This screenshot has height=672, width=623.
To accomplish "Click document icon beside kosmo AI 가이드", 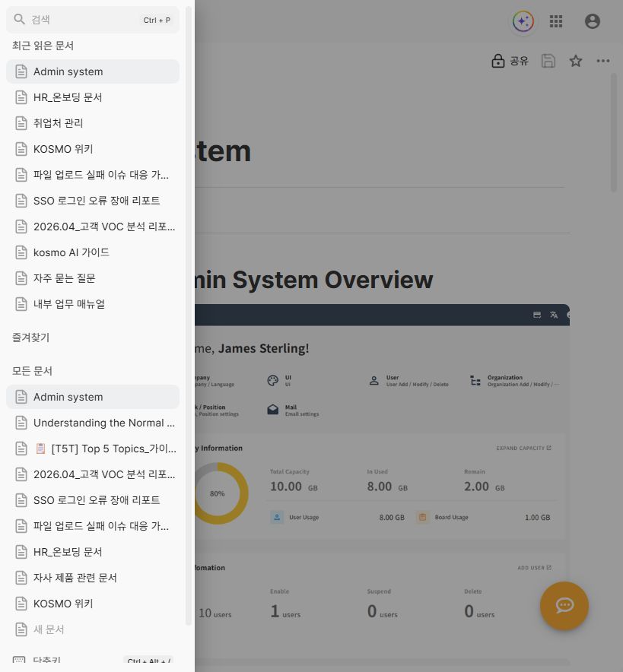I will coord(21,252).
